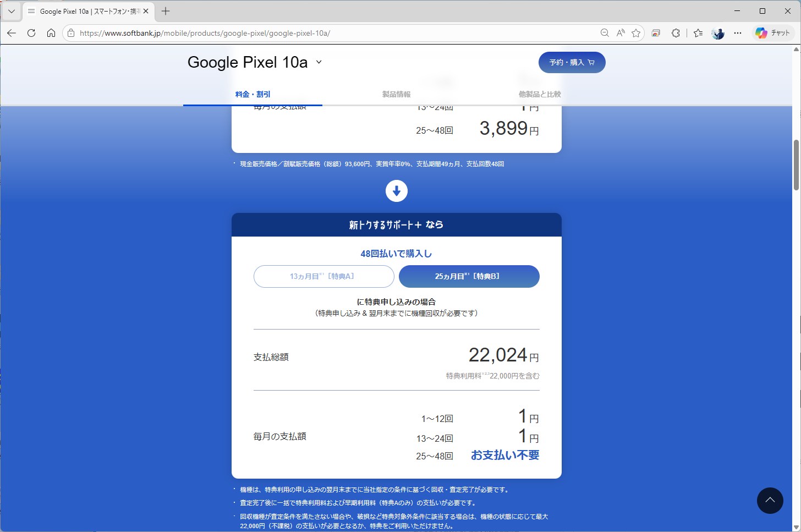Start Read Aloud from the address bar
Image resolution: width=801 pixels, height=532 pixels.
[x=621, y=33]
